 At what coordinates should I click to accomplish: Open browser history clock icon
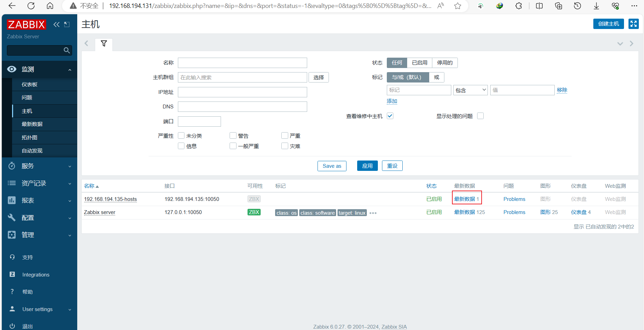pyautogui.click(x=577, y=6)
